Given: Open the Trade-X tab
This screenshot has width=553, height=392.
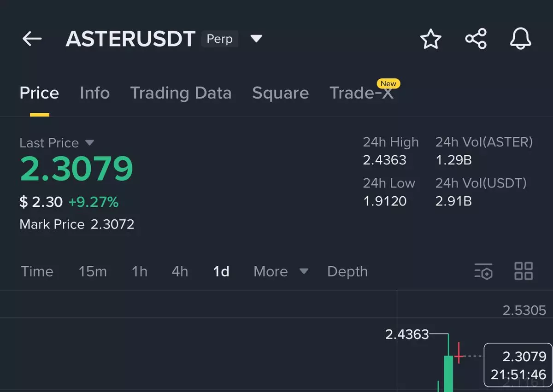Looking at the screenshot, I should click(x=361, y=93).
